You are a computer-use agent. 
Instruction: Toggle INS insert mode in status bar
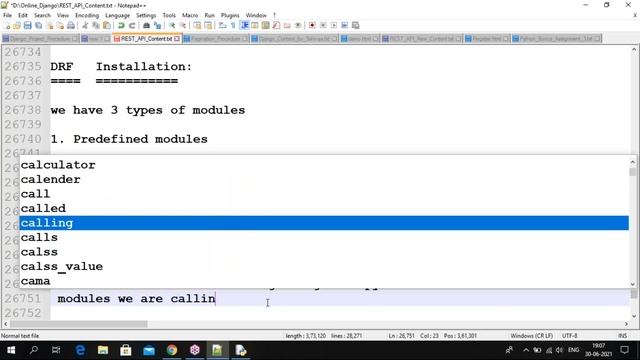pyautogui.click(x=622, y=336)
